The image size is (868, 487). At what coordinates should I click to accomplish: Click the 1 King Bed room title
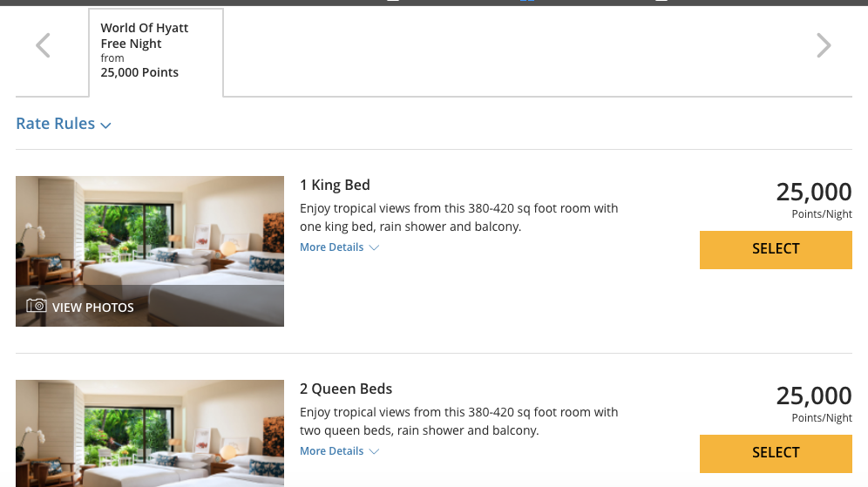tap(335, 185)
